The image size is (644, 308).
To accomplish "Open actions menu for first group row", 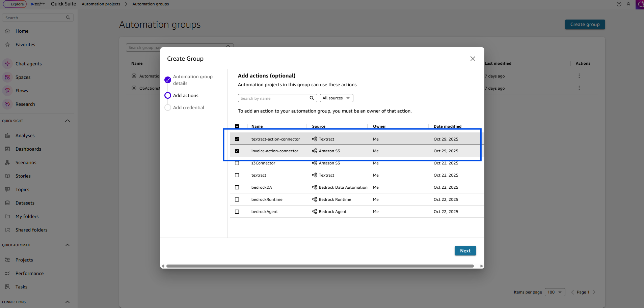I will click(x=579, y=76).
